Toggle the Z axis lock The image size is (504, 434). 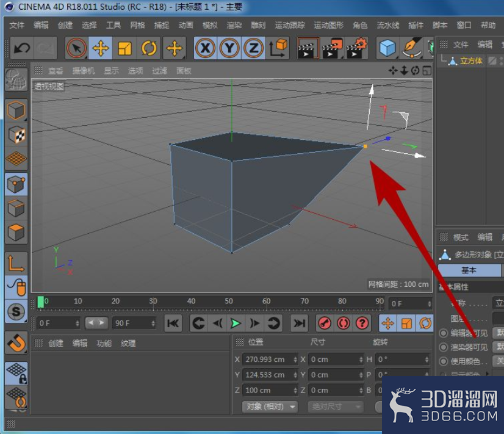tap(254, 48)
